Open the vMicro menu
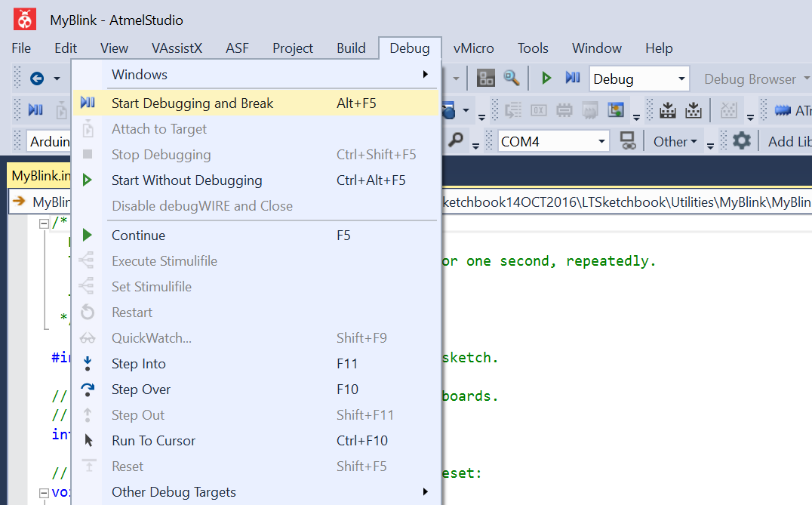 (x=473, y=48)
